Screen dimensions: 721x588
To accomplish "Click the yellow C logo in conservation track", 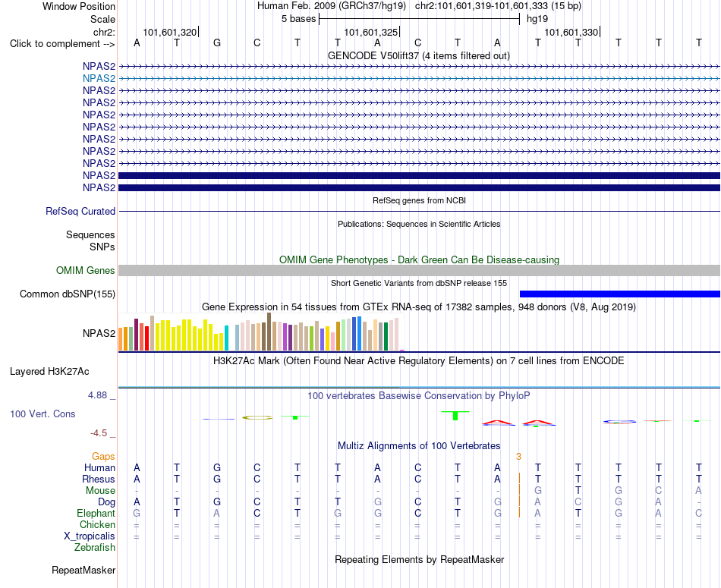I will click(x=257, y=417).
